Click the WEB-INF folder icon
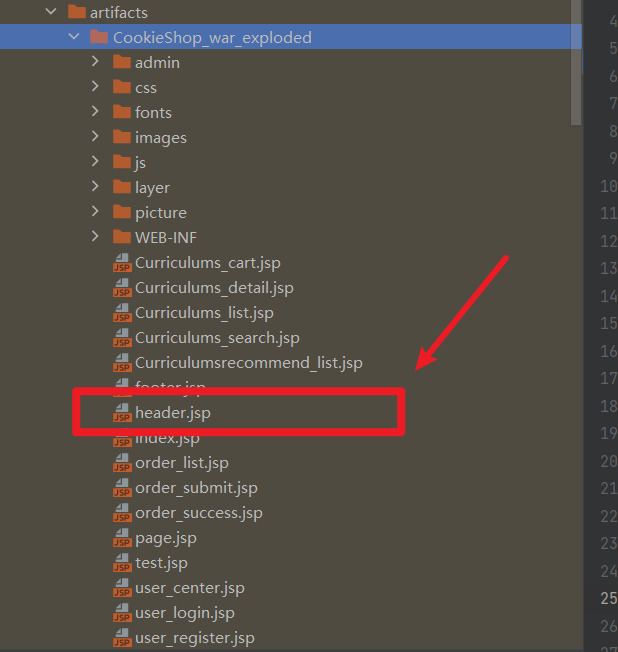Screen dimensions: 618x652 click(x=122, y=237)
